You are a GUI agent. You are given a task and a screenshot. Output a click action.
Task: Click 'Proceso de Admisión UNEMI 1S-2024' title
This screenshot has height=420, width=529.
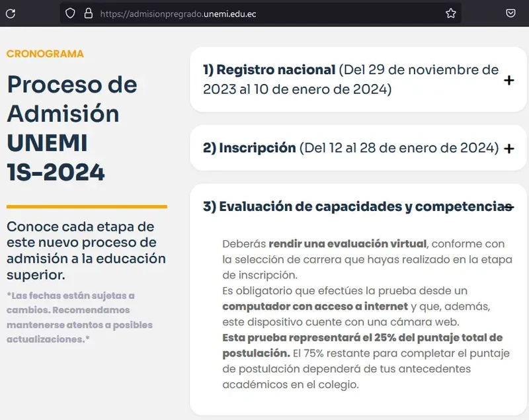click(72, 128)
